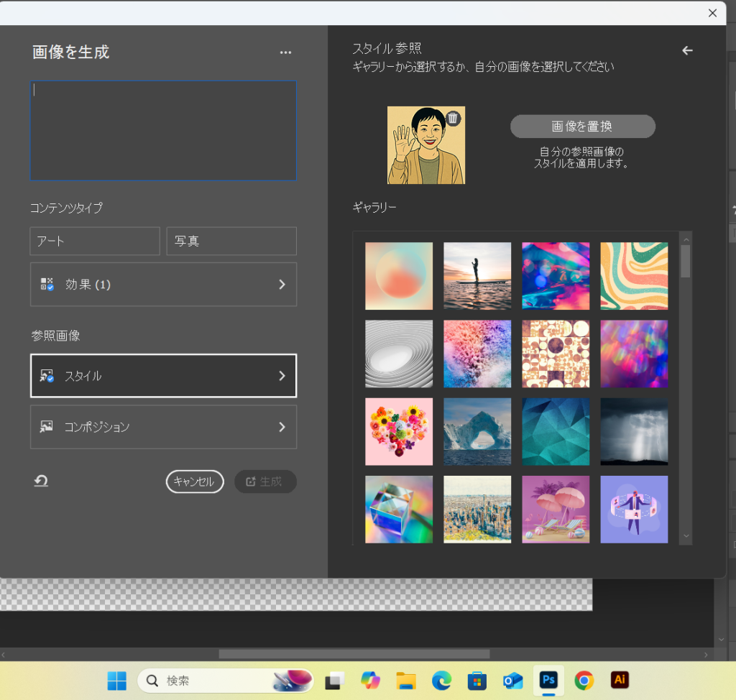Click the back arrow in スタイル参照 panel
This screenshot has width=736, height=700.
687,50
